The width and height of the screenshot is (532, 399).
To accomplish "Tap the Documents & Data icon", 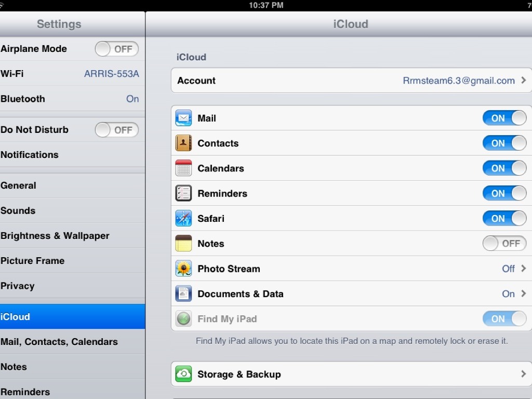I will pos(183,294).
